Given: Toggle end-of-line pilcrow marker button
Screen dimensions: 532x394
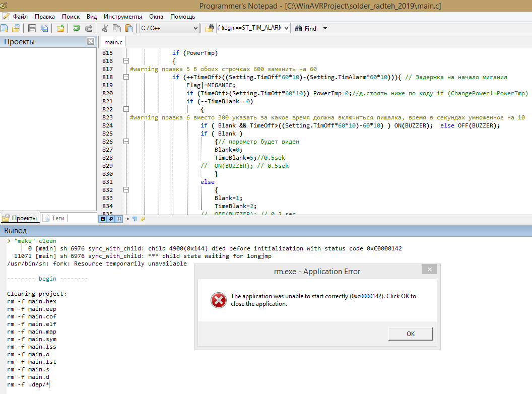Looking at the screenshot, I should tap(135, 219).
